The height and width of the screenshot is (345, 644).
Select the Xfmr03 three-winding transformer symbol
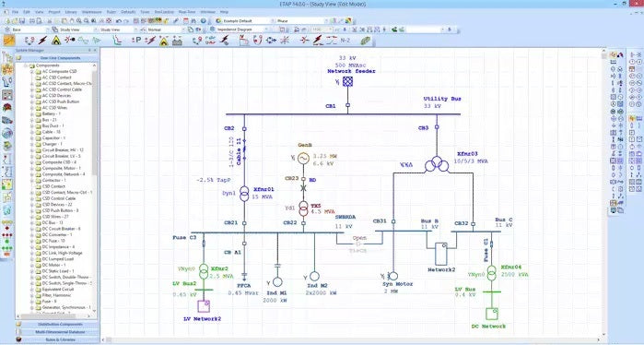[437, 163]
